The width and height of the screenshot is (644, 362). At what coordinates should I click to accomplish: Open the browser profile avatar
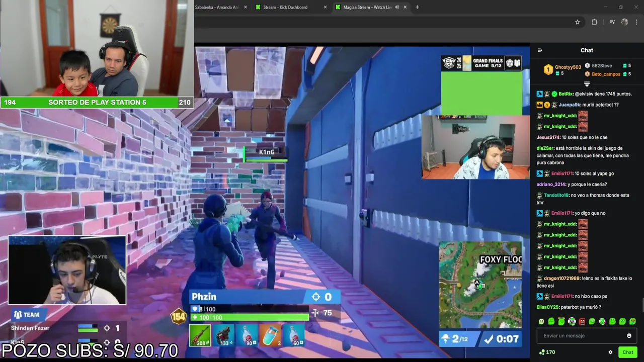(624, 22)
